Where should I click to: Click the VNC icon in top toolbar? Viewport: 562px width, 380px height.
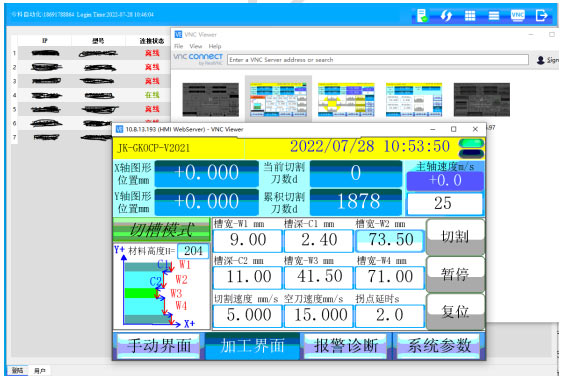(517, 15)
